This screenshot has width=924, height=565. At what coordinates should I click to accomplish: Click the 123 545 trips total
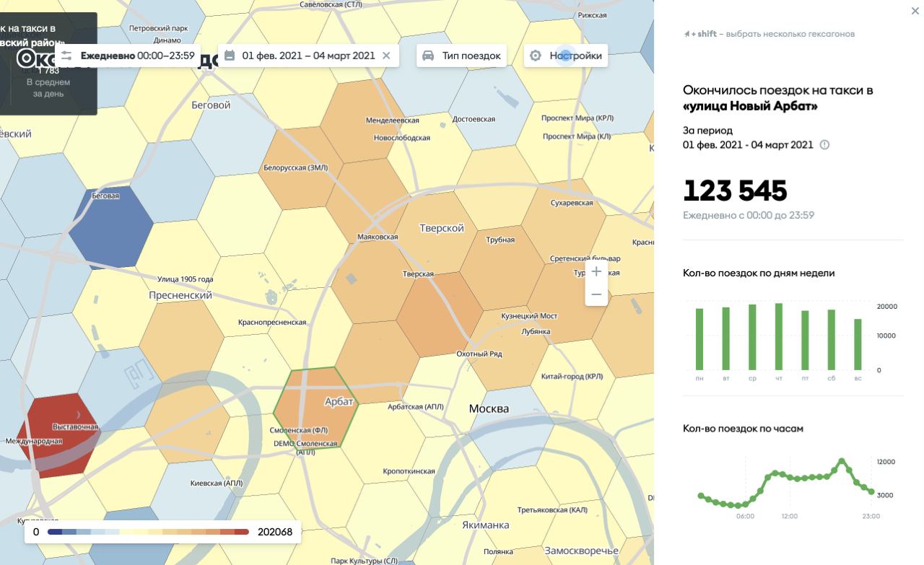[x=735, y=191]
